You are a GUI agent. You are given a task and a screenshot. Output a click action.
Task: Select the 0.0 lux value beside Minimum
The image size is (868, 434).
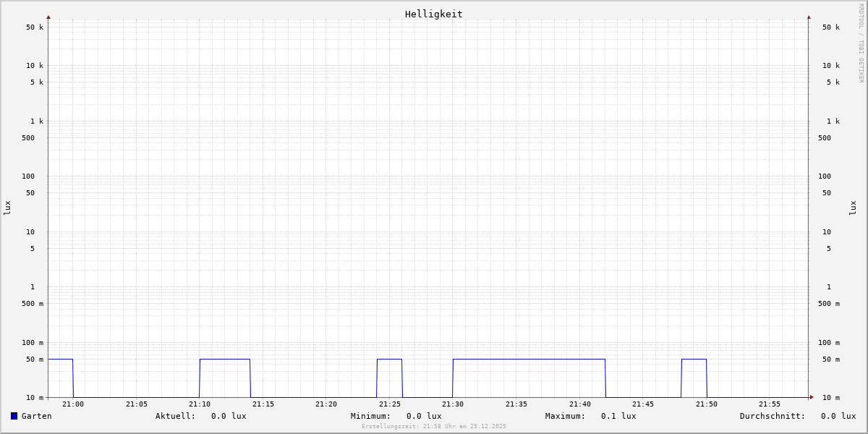point(424,416)
